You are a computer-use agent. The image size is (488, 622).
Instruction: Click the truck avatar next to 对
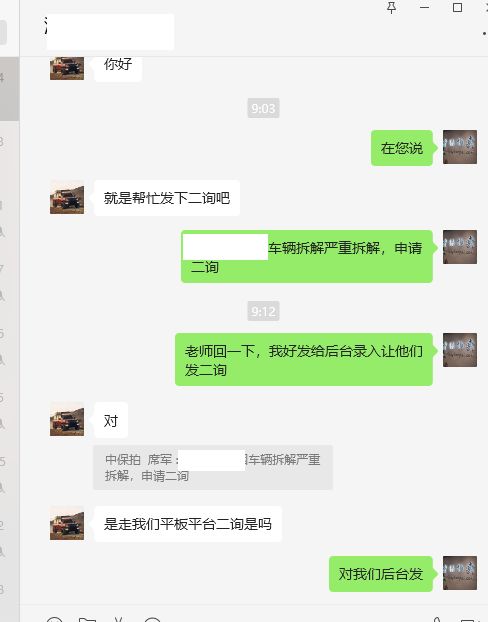pos(67,419)
